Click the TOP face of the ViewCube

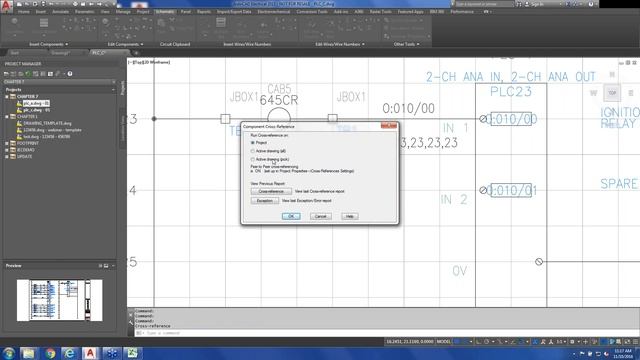pos(612,93)
